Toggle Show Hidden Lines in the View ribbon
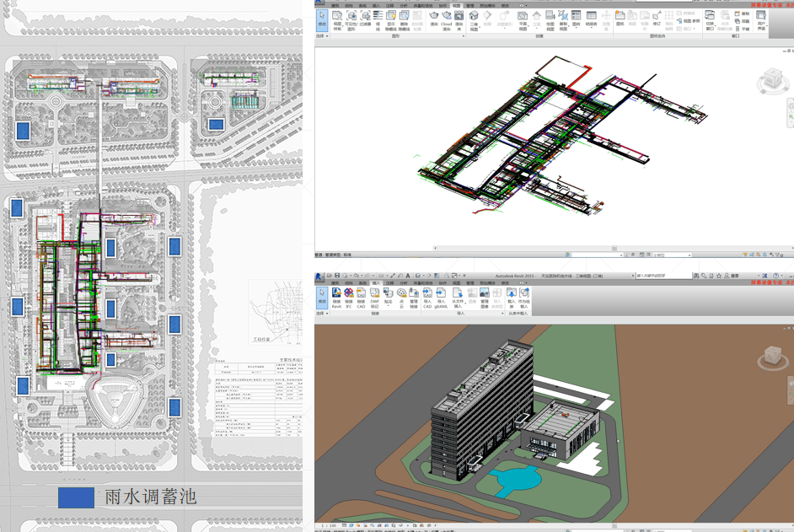The height and width of the screenshot is (532, 794). 390,18
